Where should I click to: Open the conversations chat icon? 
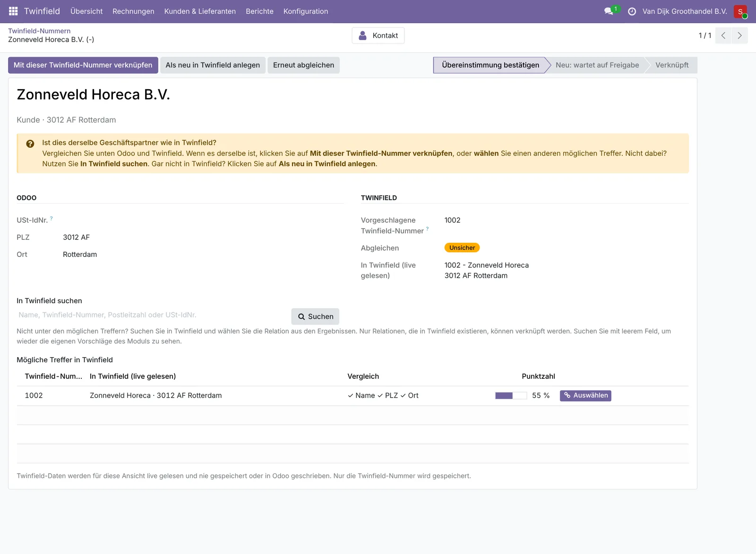point(609,11)
